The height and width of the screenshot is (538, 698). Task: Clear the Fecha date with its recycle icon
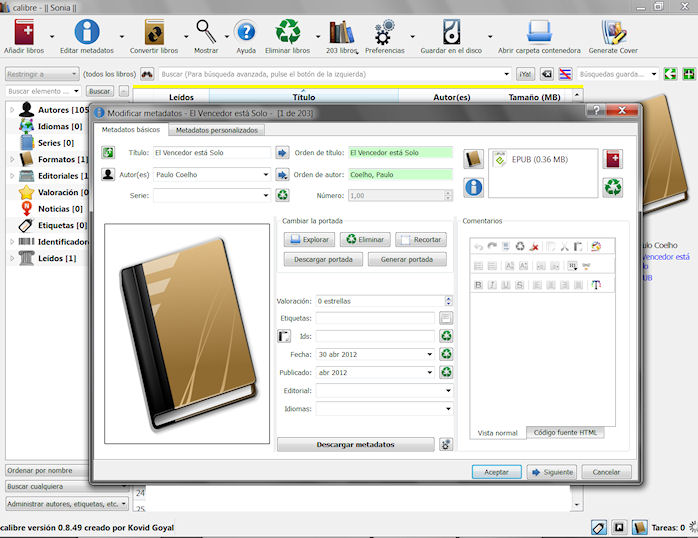click(x=446, y=354)
